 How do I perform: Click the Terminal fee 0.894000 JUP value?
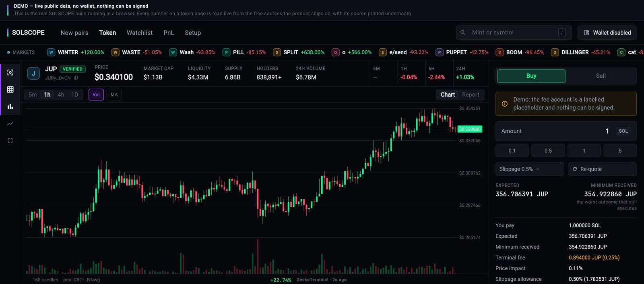pyautogui.click(x=594, y=257)
